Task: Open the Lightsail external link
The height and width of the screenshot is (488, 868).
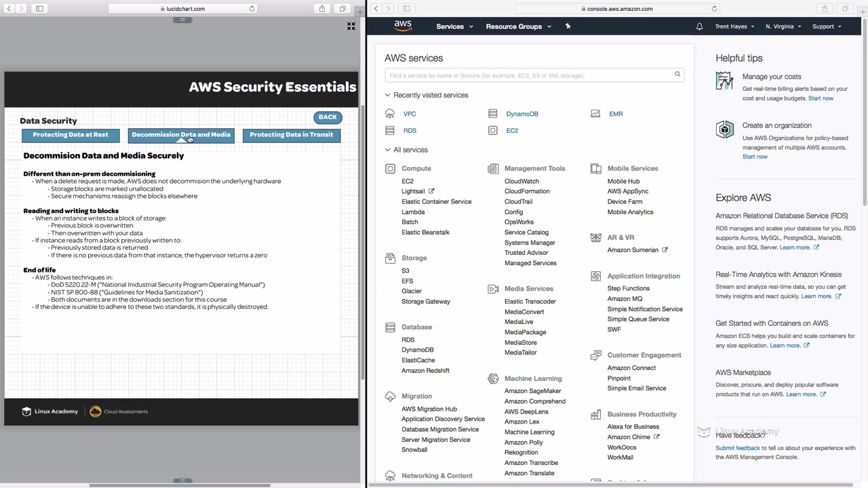Action: tap(418, 192)
